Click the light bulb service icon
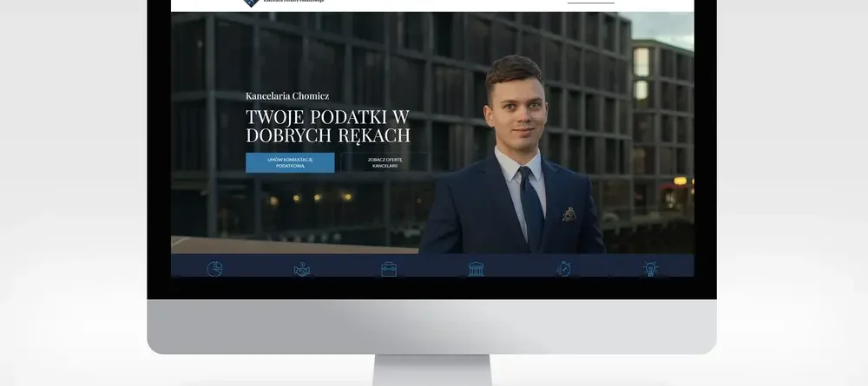 650,269
